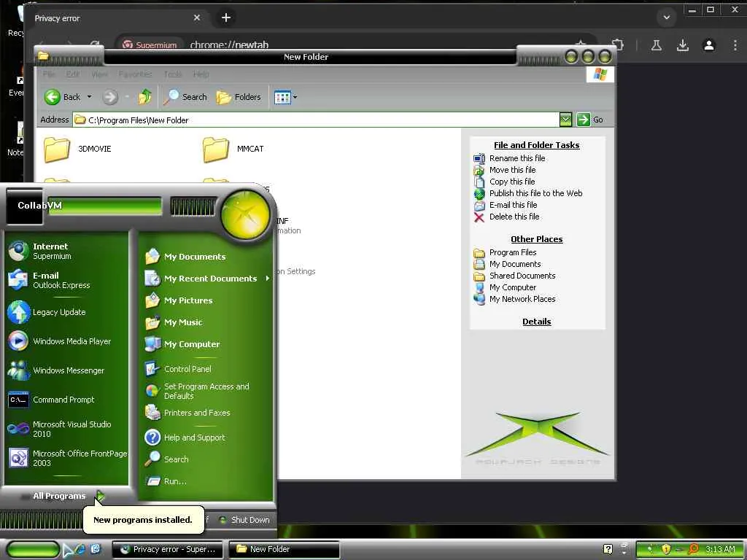Image resolution: width=747 pixels, height=560 pixels.
Task: Toggle the Folders pane button
Action: pos(239,97)
